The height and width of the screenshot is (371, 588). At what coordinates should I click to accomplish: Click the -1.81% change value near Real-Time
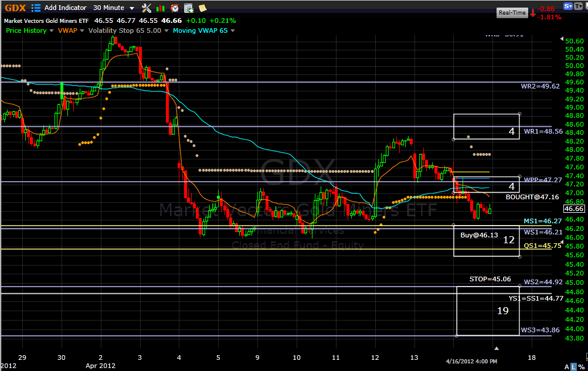(549, 17)
